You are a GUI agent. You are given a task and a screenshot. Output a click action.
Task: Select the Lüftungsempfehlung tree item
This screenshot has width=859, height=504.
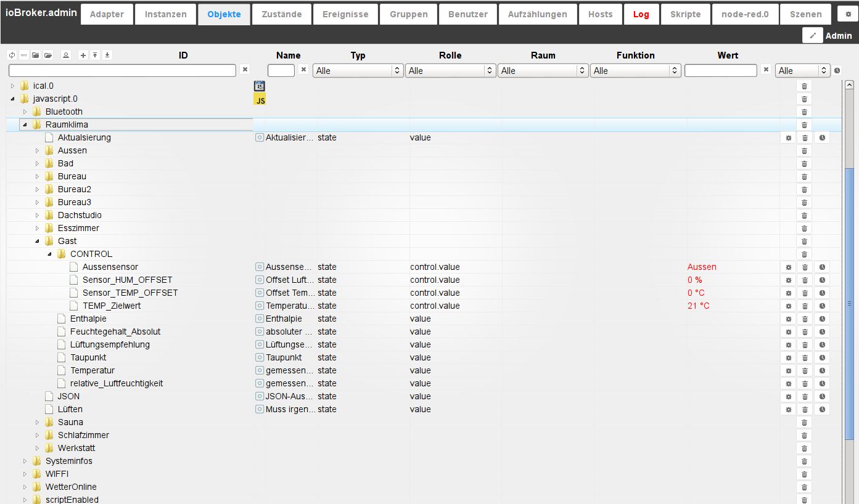point(110,344)
